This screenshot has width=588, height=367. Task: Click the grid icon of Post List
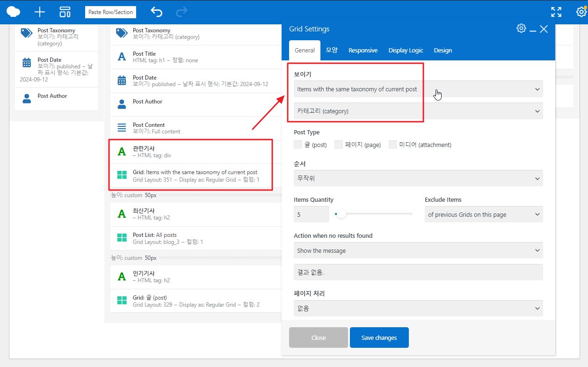122,237
